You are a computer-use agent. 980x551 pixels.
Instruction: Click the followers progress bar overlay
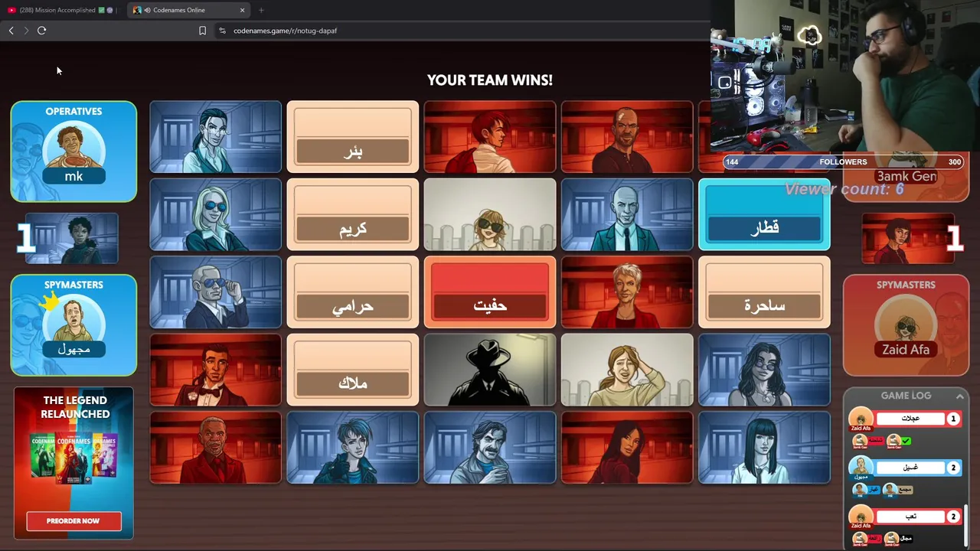[843, 162]
